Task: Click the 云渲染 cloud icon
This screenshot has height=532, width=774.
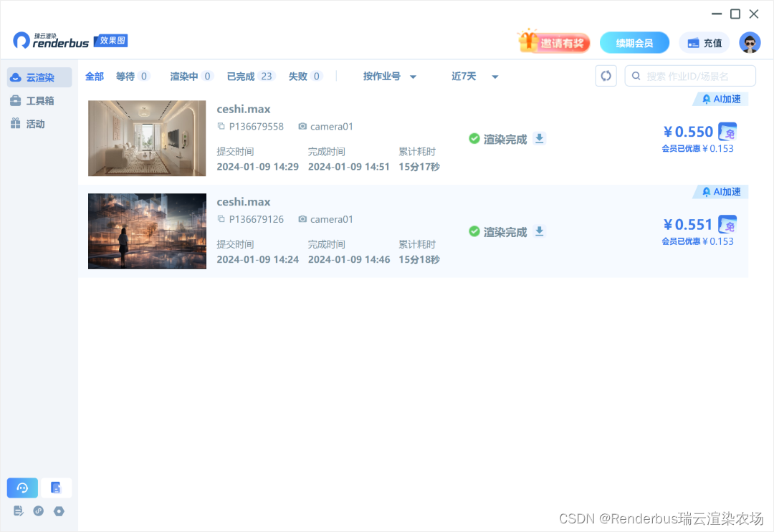Action: click(16, 77)
